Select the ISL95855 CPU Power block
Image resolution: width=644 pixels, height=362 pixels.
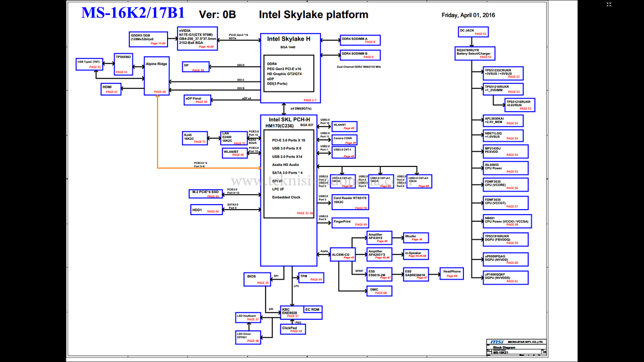click(x=506, y=168)
